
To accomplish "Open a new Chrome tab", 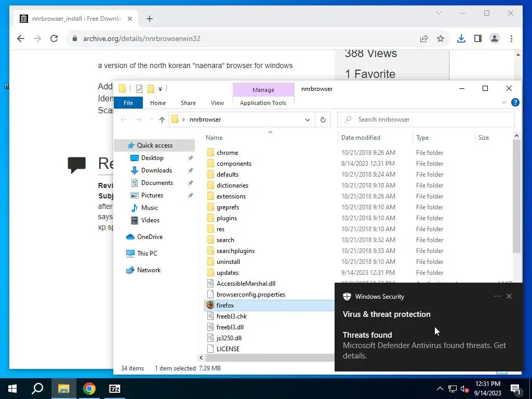I will click(150, 19).
